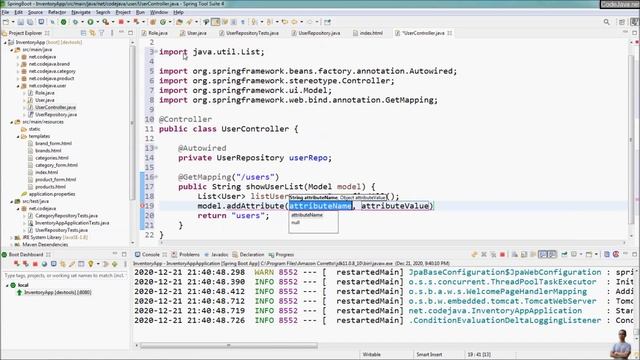Open the File menu
The width and height of the screenshot is (640, 360).
(x=5, y=12)
